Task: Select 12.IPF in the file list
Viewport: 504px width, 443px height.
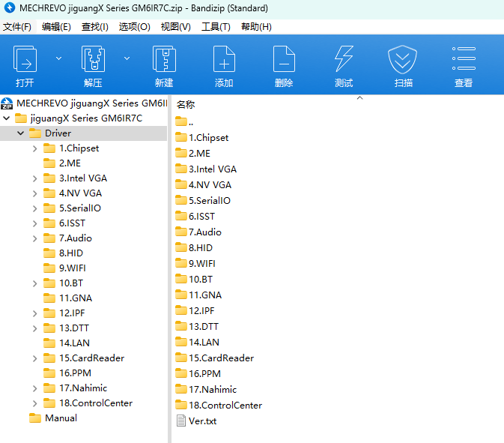Action: click(195, 311)
